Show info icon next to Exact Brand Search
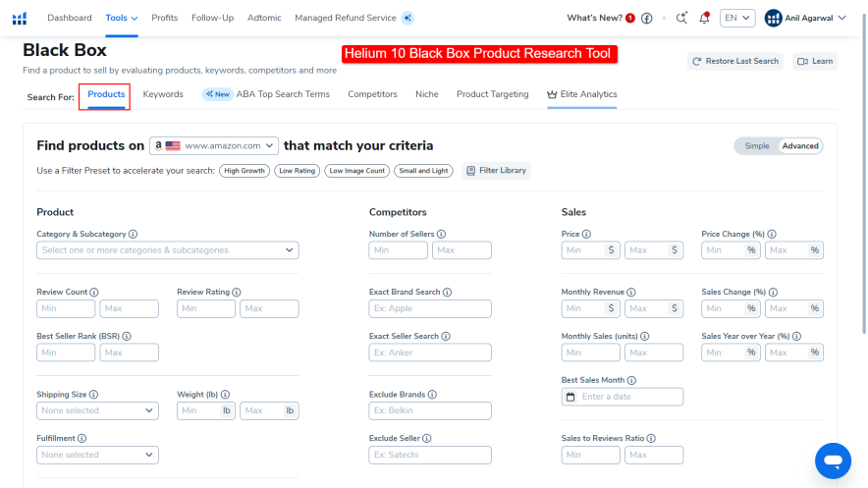 coord(448,293)
